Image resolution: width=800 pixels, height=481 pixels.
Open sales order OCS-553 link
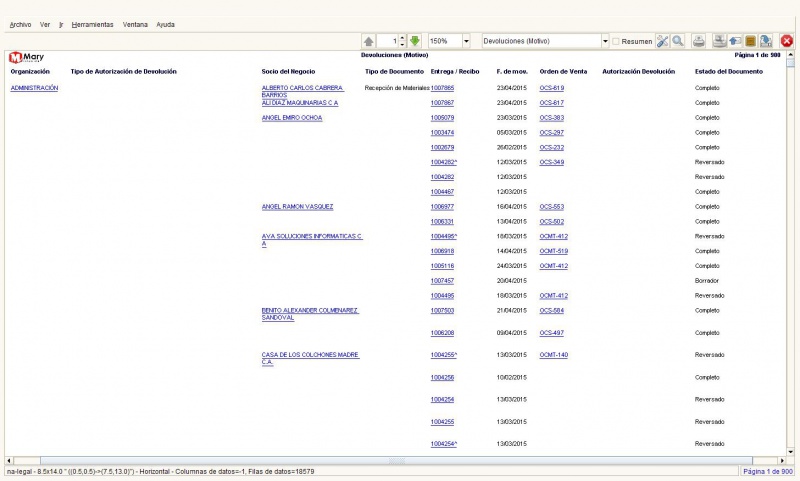pos(552,207)
